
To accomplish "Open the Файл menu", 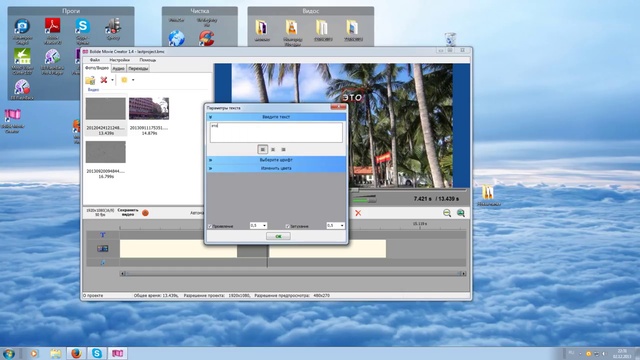I will 95,60.
